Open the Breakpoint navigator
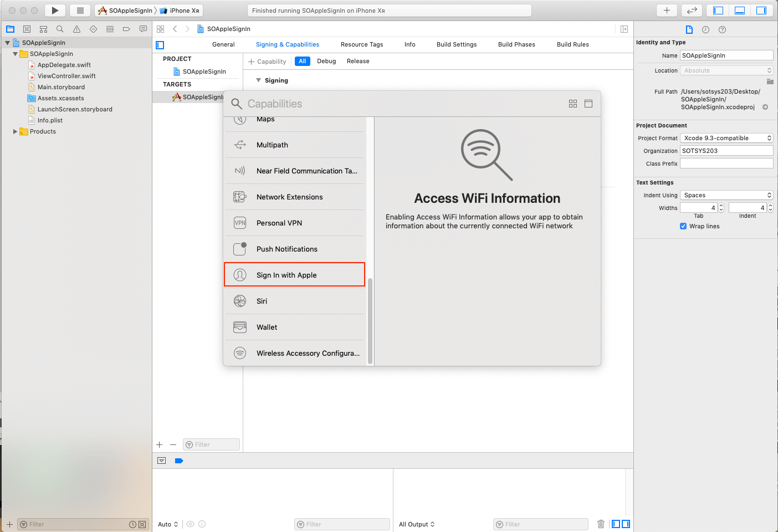778x532 pixels. pyautogui.click(x=126, y=29)
